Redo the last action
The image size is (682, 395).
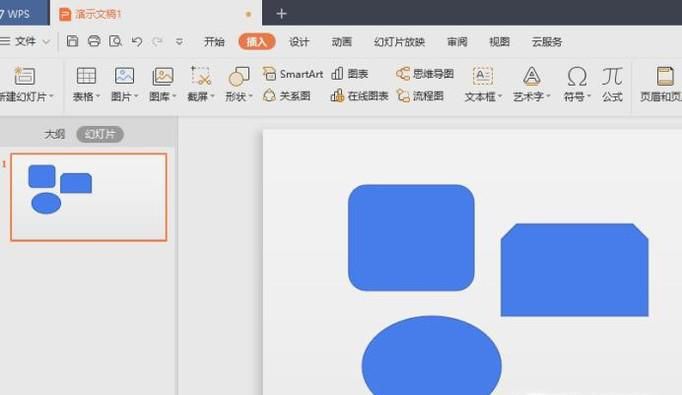(x=157, y=41)
